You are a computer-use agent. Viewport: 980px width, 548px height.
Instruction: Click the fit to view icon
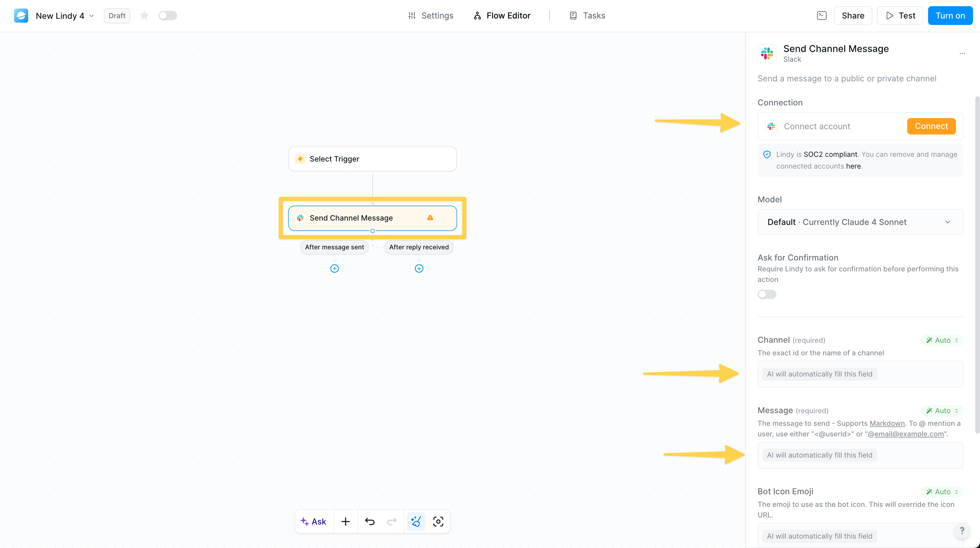438,521
